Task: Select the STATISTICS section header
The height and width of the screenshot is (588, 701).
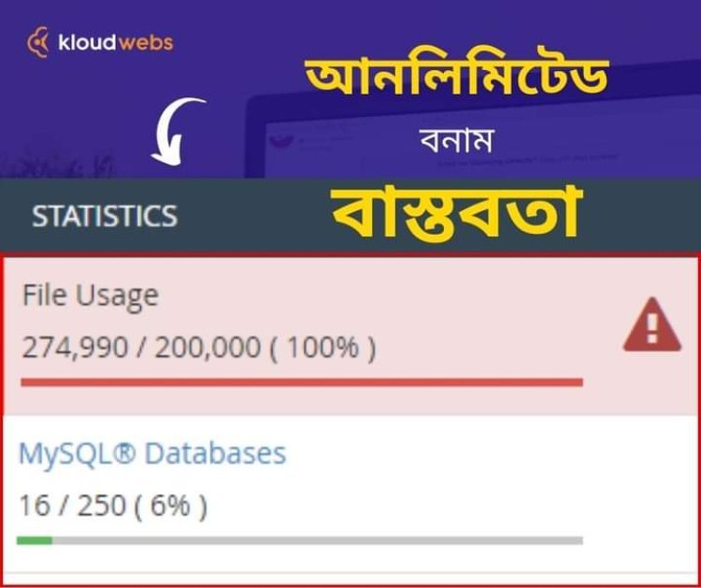Action: (x=105, y=216)
